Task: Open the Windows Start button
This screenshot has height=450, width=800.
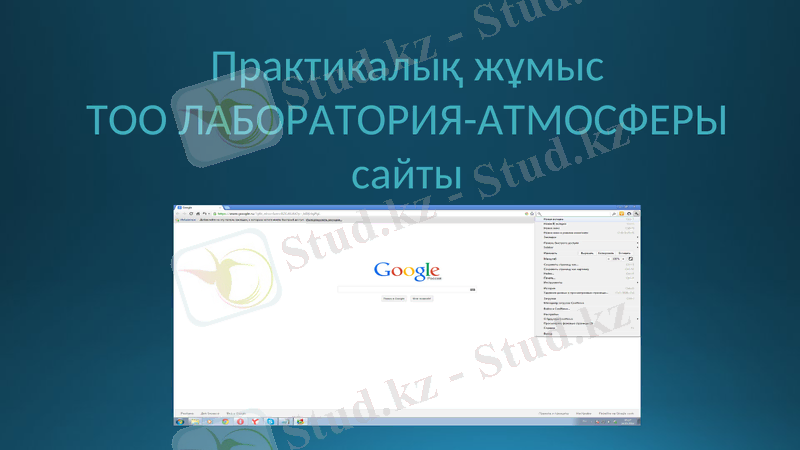Action: point(180,422)
